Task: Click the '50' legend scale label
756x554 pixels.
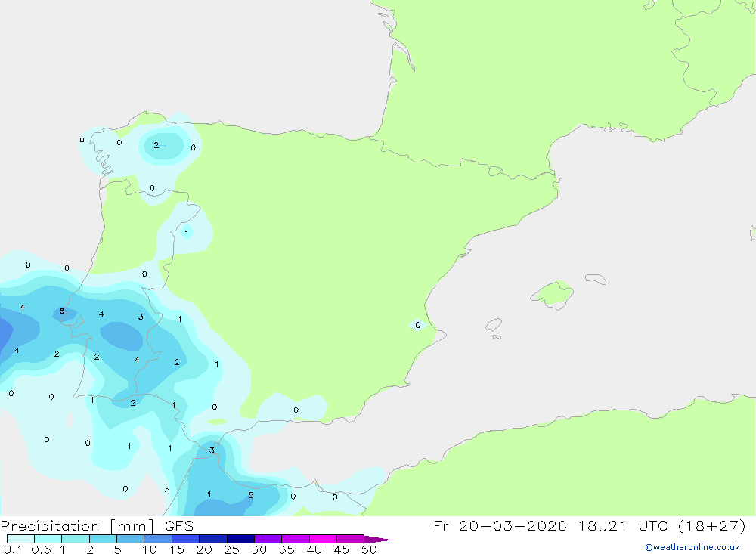Action: coord(370,549)
